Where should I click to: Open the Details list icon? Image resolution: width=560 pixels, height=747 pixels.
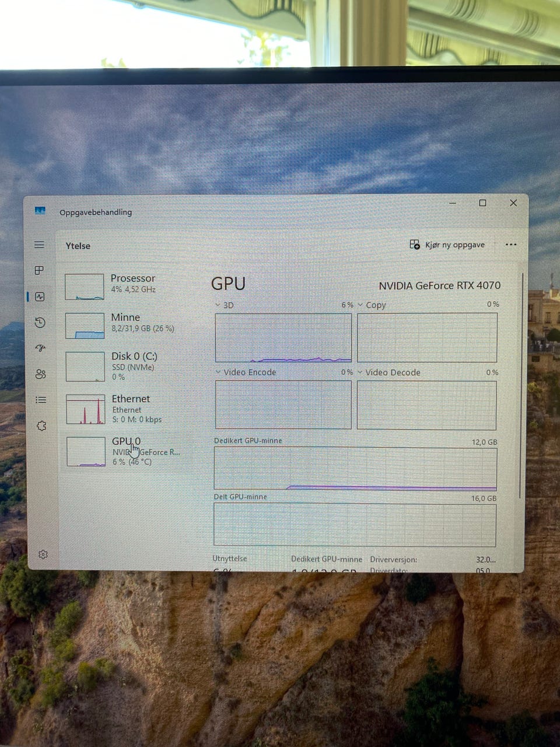(x=40, y=400)
